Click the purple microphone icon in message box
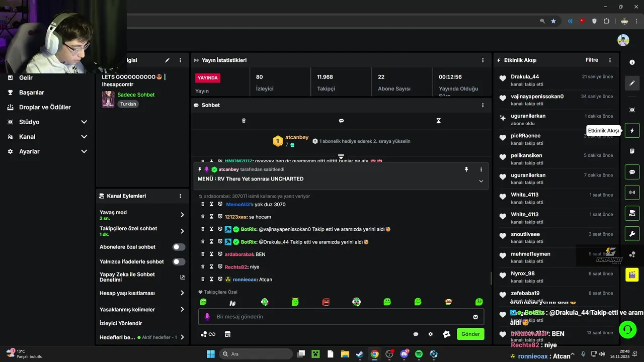 207,317
